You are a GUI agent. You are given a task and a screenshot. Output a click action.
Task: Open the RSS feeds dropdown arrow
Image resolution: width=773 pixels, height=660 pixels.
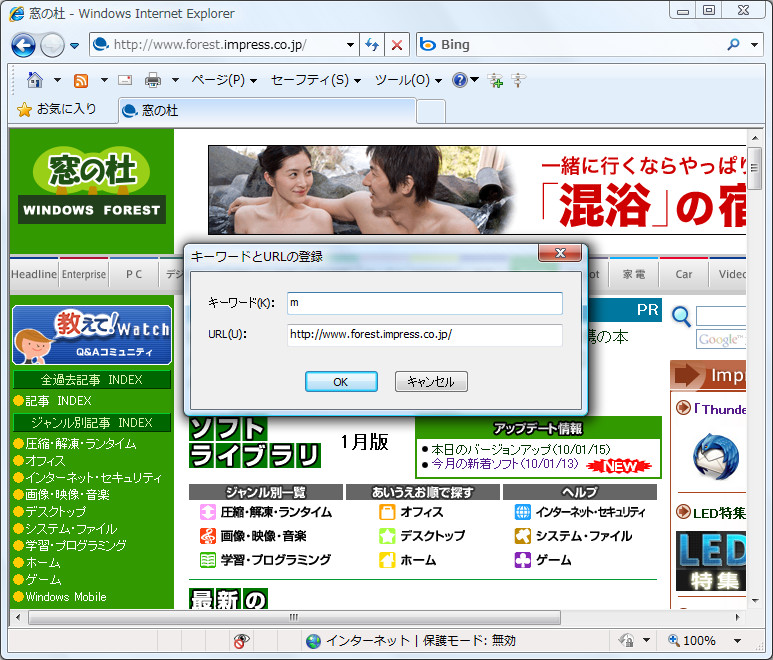coord(104,80)
